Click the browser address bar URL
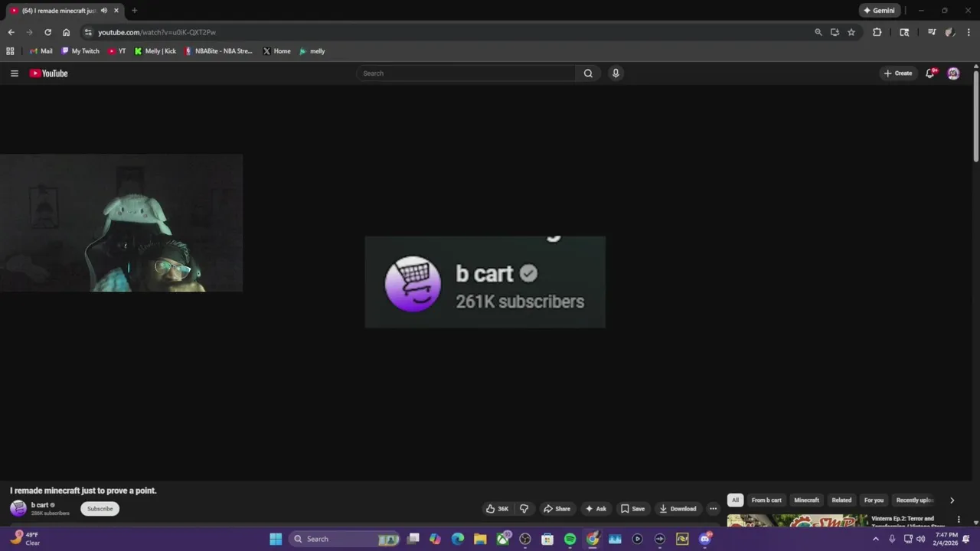 point(157,32)
